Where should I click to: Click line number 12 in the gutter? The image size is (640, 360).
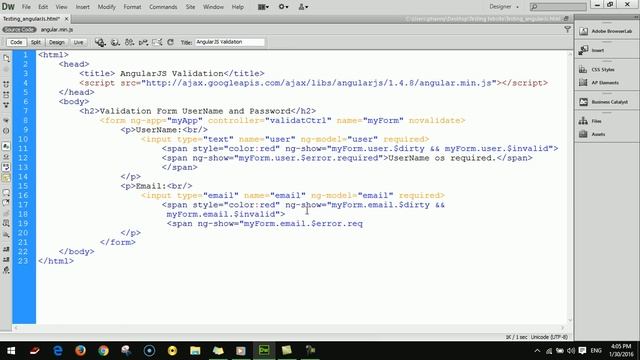coord(23,158)
